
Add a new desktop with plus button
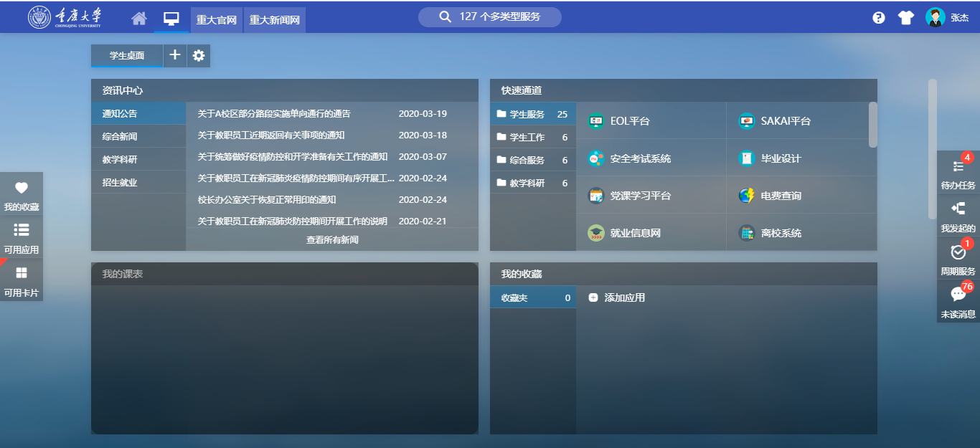(x=175, y=55)
